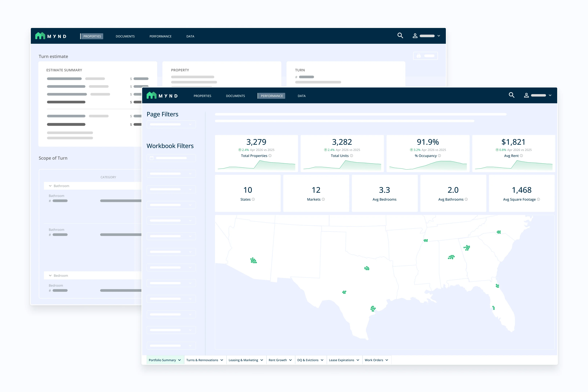Collapse the Bathroom category row
The image size is (588, 392).
click(50, 186)
